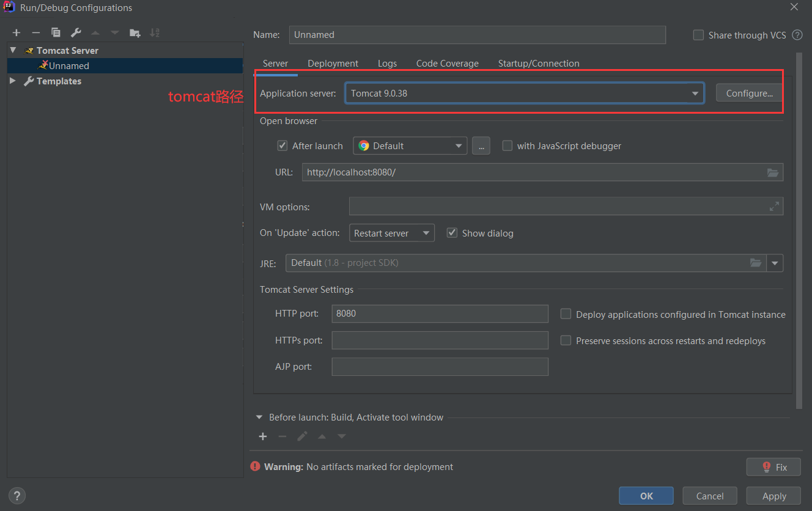Image resolution: width=812 pixels, height=511 pixels.
Task: Add a before launch task
Action: 263,436
